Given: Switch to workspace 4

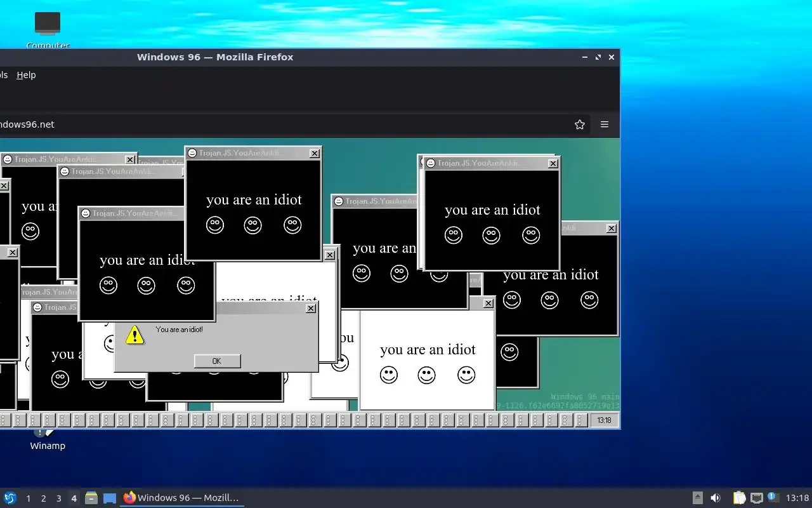Looking at the screenshot, I should [x=74, y=498].
